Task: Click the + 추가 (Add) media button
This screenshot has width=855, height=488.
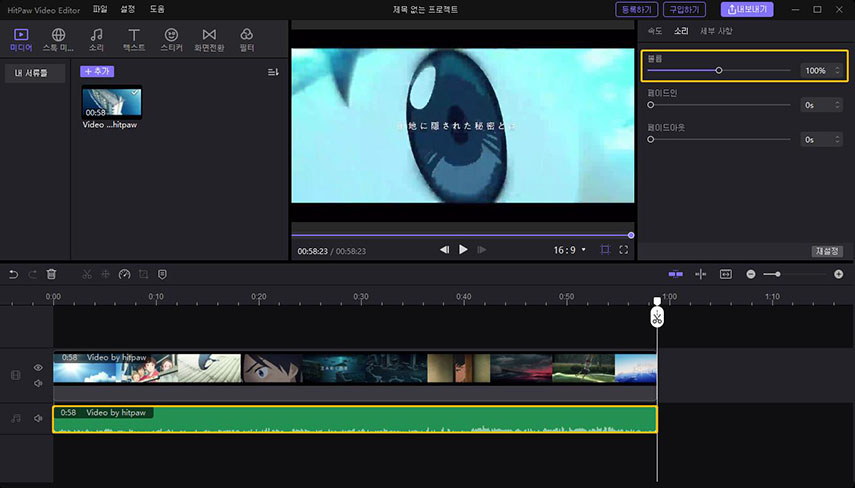Action: tap(97, 71)
